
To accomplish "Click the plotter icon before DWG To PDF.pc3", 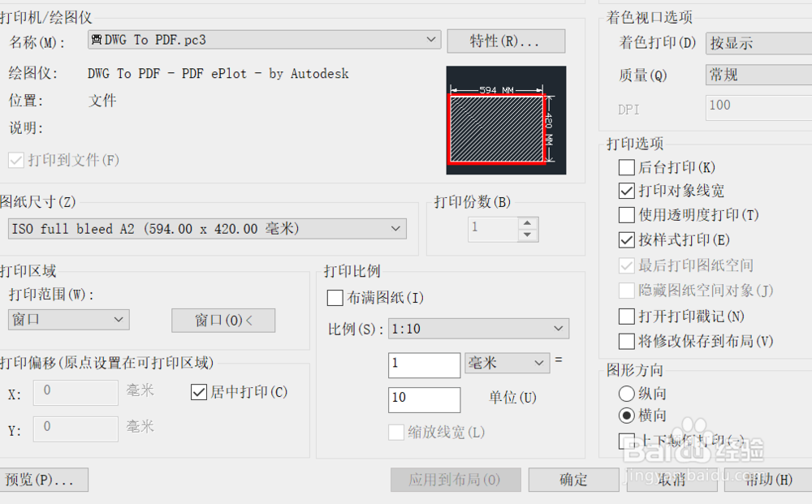I will coord(97,39).
